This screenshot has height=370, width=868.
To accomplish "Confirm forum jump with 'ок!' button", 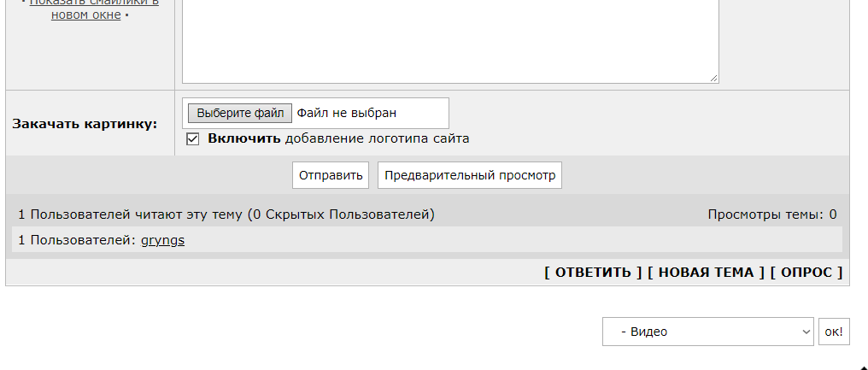I will click(x=834, y=332).
